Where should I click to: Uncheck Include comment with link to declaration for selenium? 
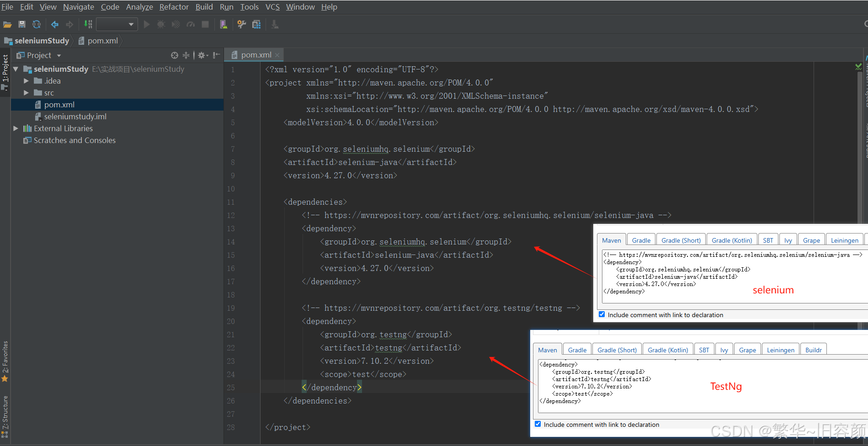point(602,314)
